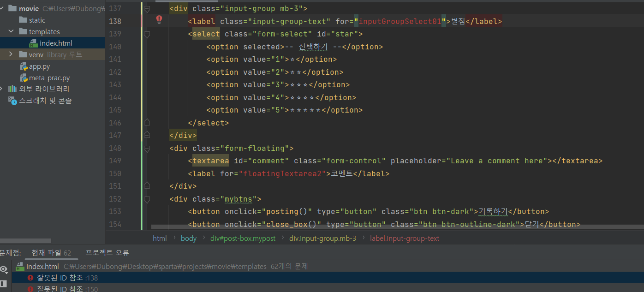Click the 62개의 문제 count text
Image resolution: width=644 pixels, height=292 pixels.
pos(289,266)
